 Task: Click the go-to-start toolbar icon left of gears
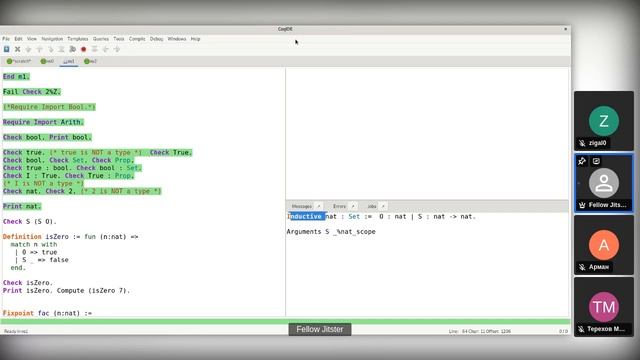(62, 49)
